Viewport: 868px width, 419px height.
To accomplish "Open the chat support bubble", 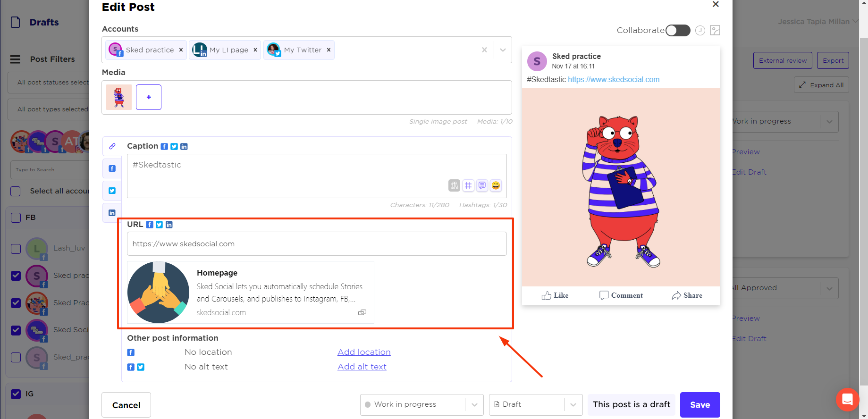I will tap(847, 399).
